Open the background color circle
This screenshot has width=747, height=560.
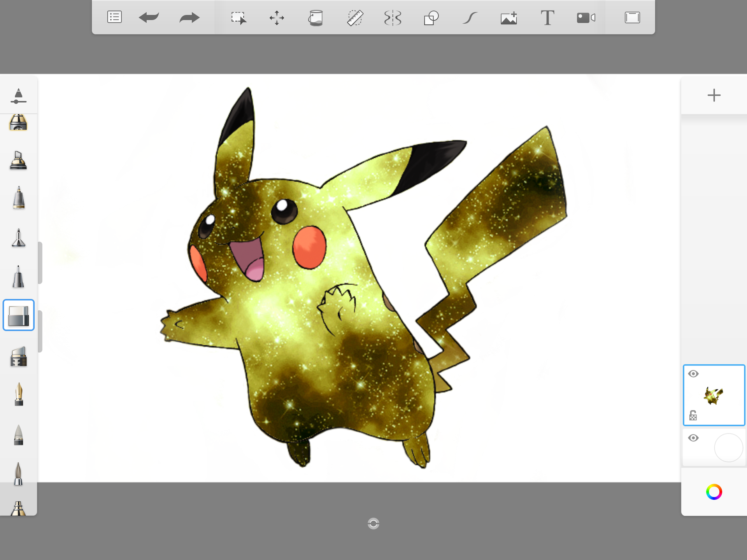pos(729,447)
